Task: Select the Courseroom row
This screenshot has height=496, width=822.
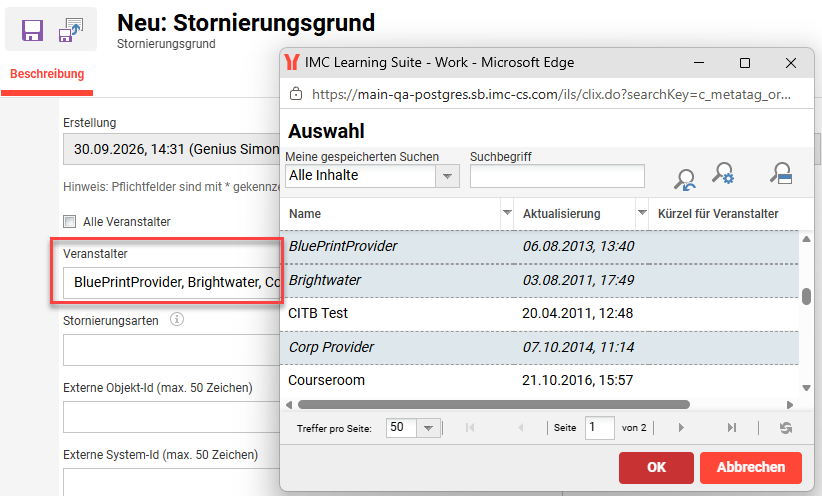Action: tap(539, 381)
